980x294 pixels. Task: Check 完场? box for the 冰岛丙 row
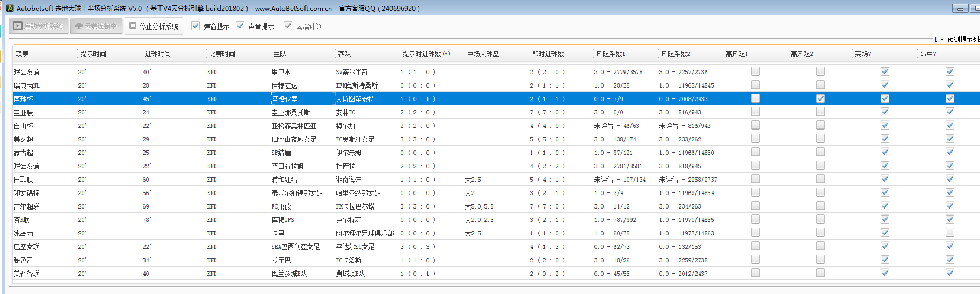coord(885,233)
